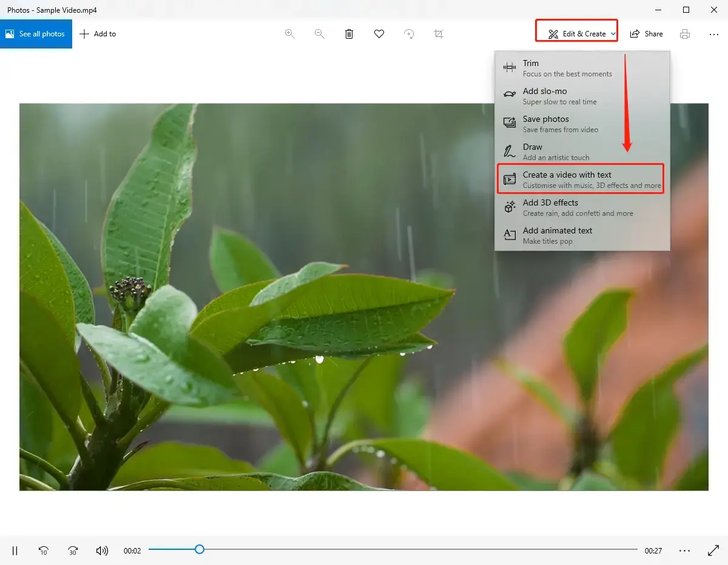Screen dimensions: 728x565
Task: Skip forward 30 seconds
Action: [x=73, y=550]
